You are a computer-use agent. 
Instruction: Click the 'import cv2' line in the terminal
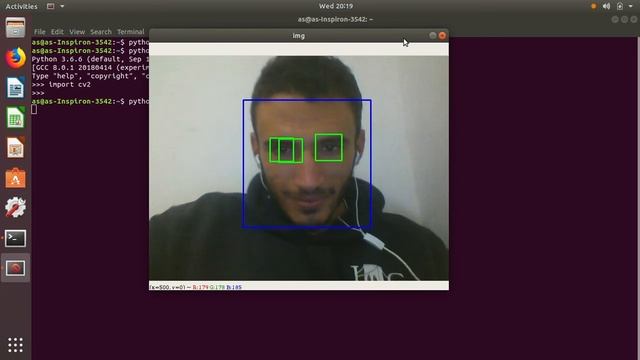pos(61,84)
